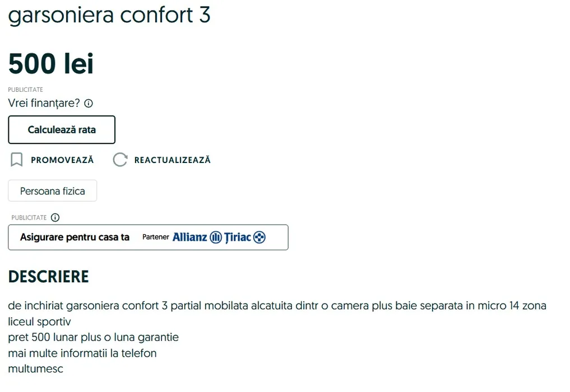Click the DESCRIERE section heading

(48, 277)
